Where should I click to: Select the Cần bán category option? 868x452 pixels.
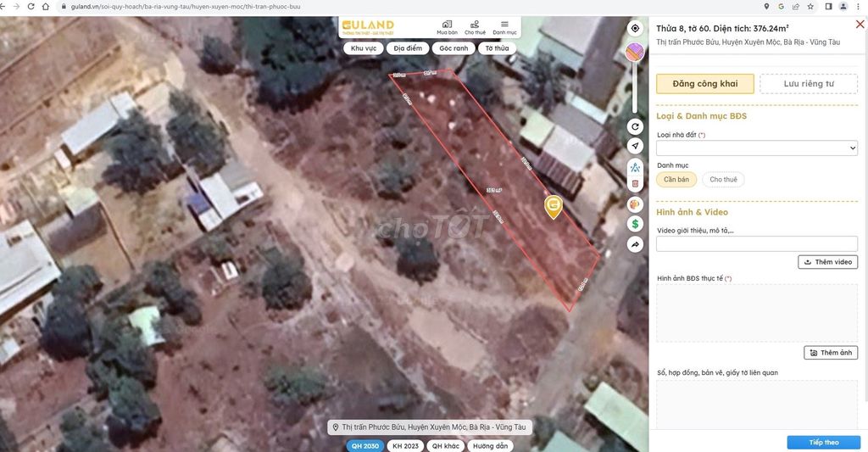pyautogui.click(x=676, y=180)
